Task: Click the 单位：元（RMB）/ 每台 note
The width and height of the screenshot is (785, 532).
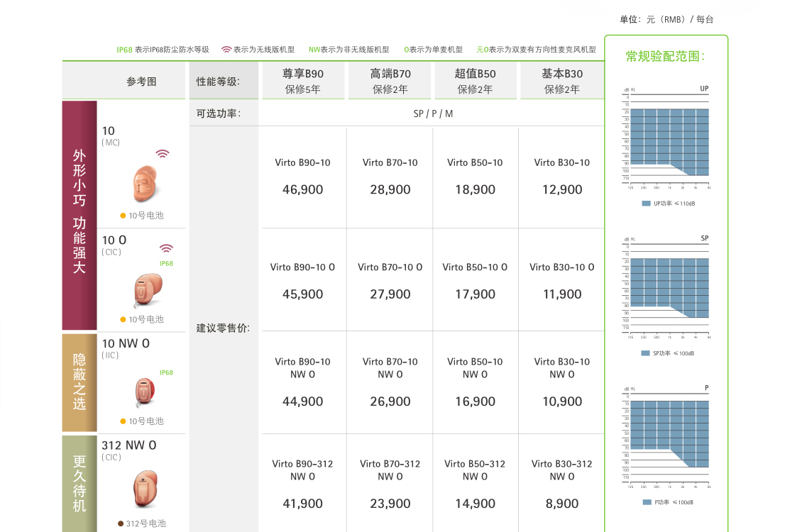Action: (x=666, y=20)
